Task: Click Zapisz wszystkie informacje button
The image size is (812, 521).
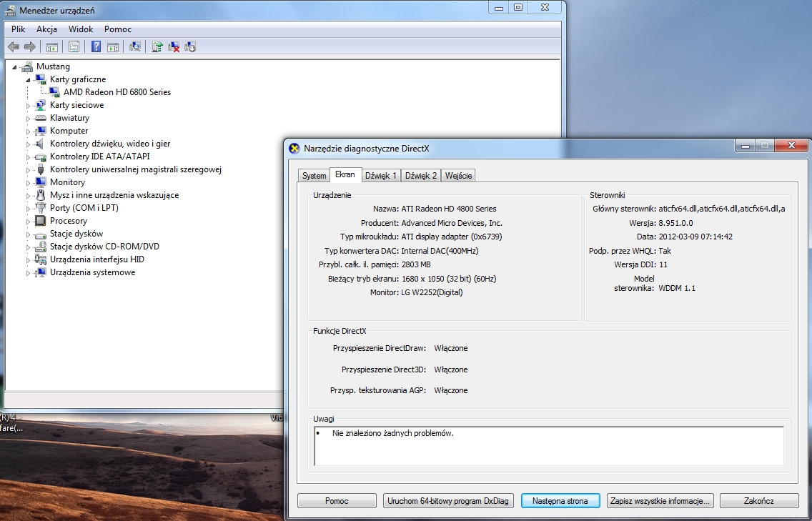Action: [x=660, y=501]
